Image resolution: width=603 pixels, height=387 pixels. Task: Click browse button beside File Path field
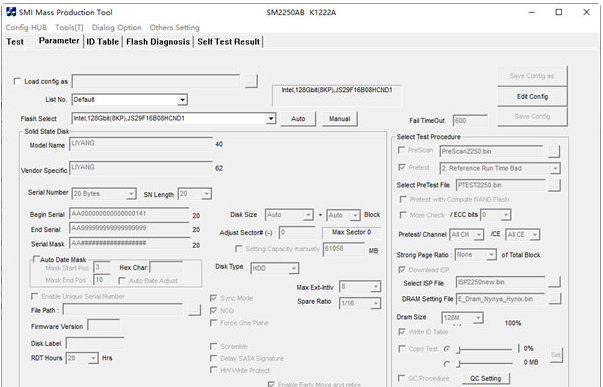click(x=195, y=310)
